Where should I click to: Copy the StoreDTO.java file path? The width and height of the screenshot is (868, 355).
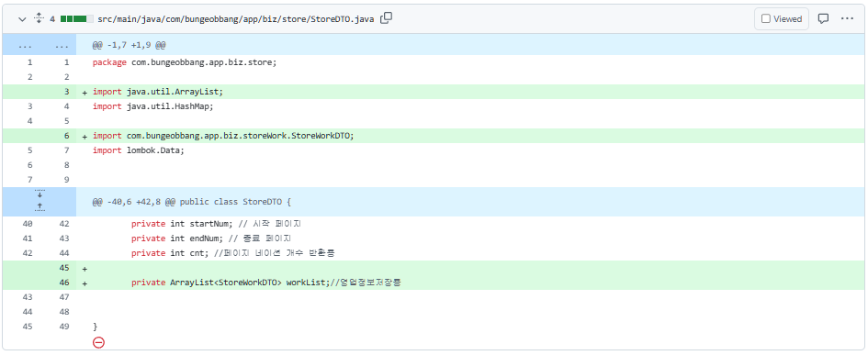point(387,18)
